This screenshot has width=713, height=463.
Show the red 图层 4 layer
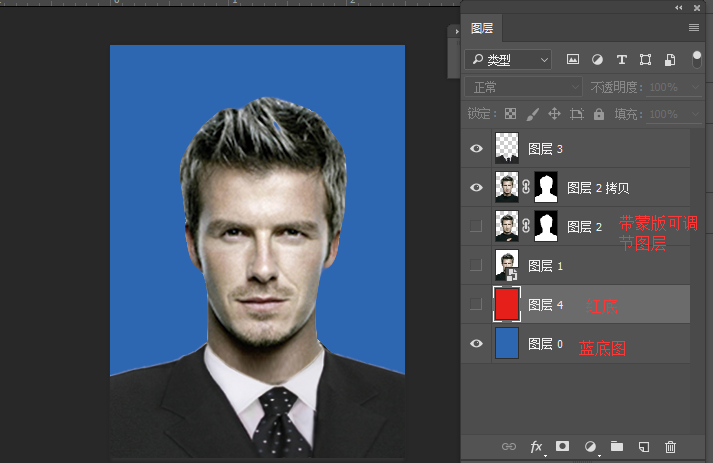[x=476, y=304]
